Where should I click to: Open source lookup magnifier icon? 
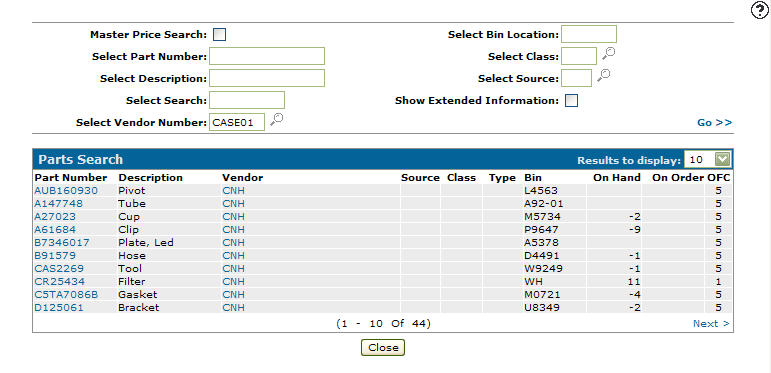[603, 75]
